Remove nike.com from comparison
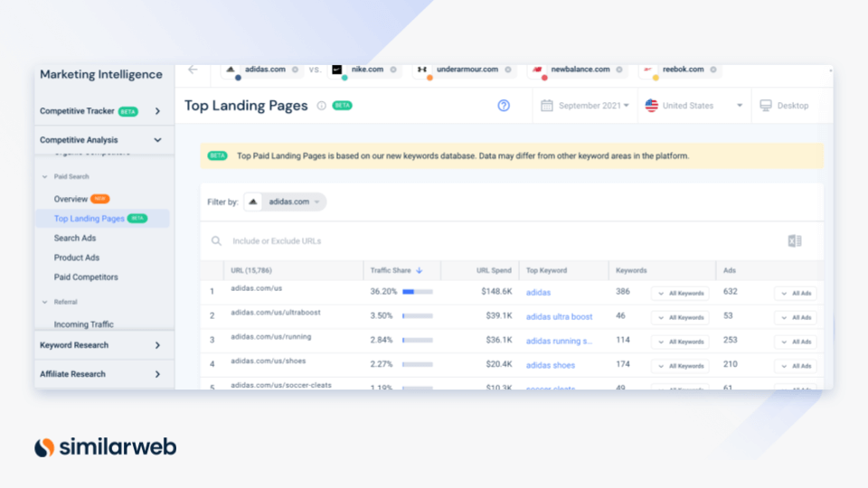This screenshot has width=868, height=488. tap(394, 70)
